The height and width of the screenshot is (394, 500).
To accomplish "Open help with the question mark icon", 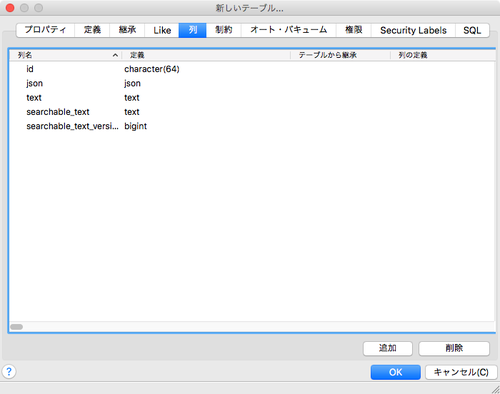I will 9,371.
